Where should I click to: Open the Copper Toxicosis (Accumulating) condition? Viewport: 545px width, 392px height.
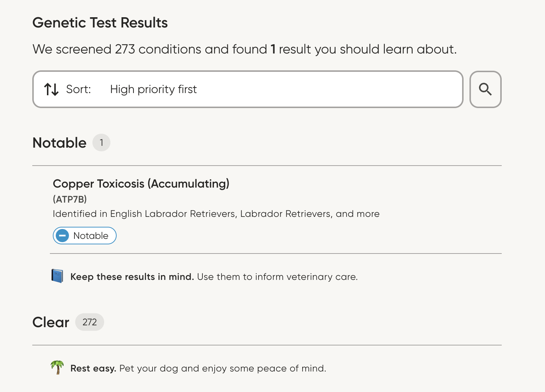point(141,184)
